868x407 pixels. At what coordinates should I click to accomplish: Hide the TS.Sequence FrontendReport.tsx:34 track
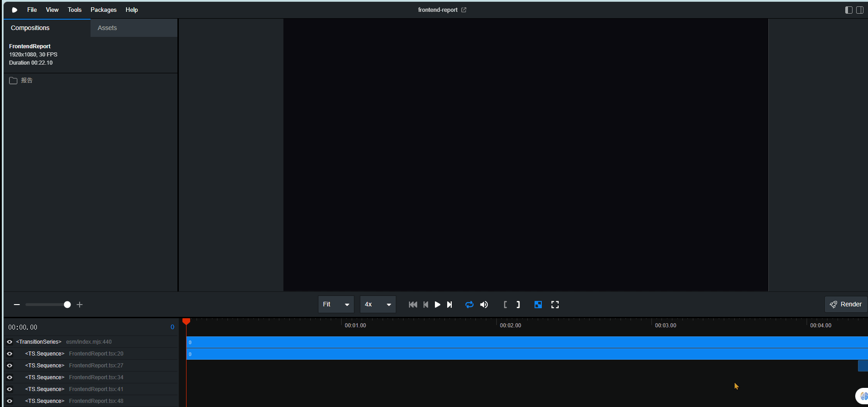coord(10,377)
